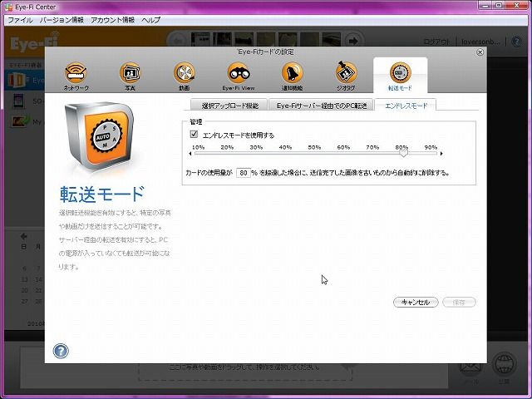Switch to 選択アップロード機能 tab

point(229,106)
